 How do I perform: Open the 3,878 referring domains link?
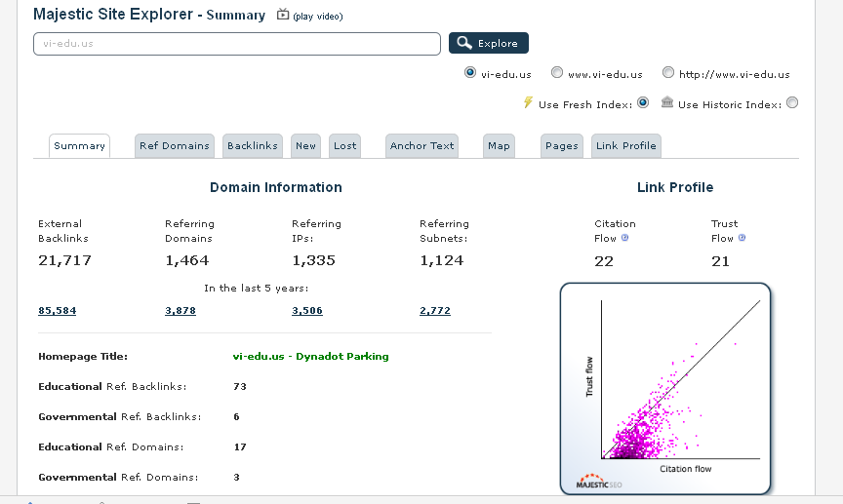point(181,311)
